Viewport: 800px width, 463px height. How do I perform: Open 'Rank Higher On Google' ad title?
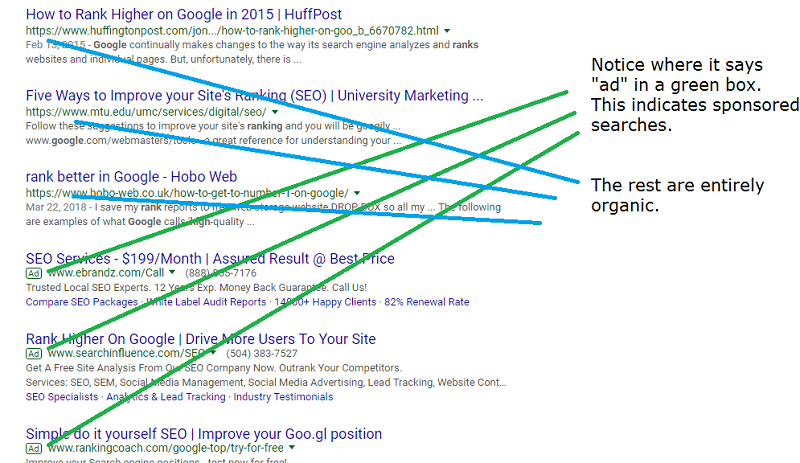[201, 339]
